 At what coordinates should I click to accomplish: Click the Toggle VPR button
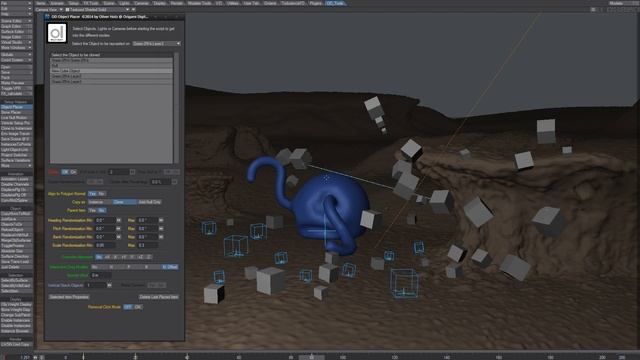(x=16, y=88)
